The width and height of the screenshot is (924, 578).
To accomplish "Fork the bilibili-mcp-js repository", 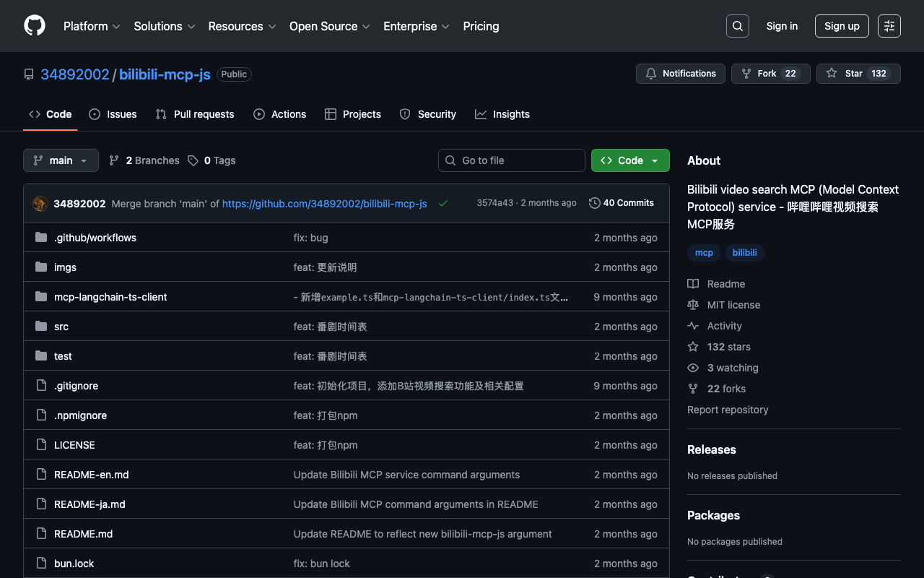I will [766, 74].
